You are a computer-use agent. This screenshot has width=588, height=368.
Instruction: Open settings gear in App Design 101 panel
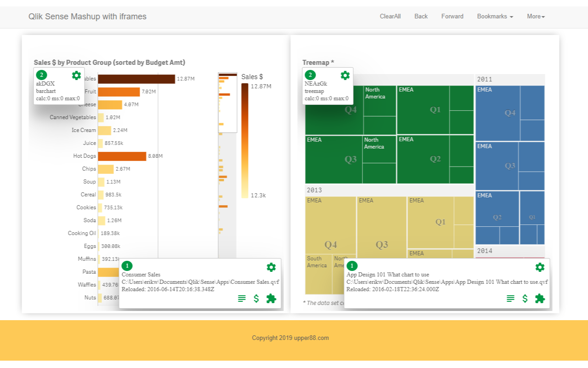point(540,267)
